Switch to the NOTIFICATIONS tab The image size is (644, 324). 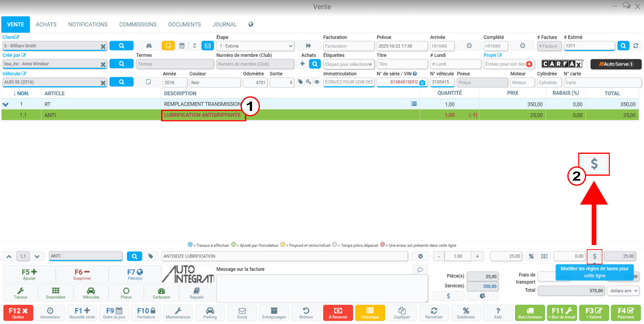88,25
